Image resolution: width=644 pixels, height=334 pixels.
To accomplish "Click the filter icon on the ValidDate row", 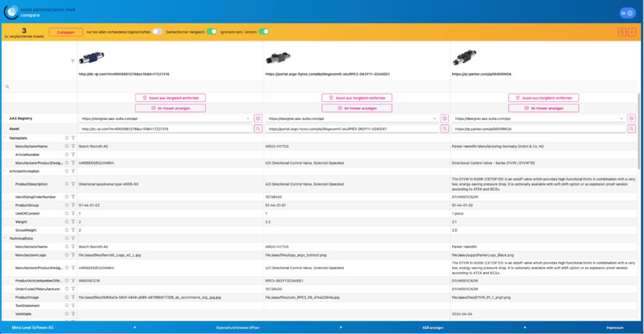I will [73, 314].
